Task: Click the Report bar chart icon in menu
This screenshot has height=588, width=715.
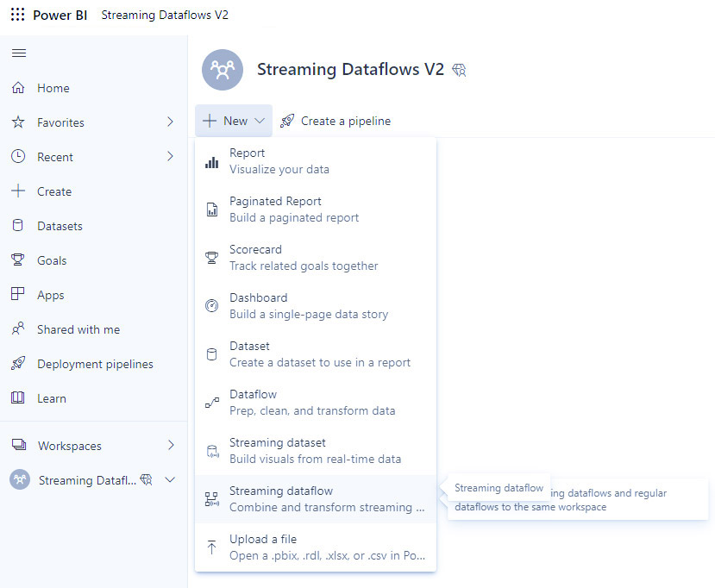Action: pyautogui.click(x=211, y=162)
